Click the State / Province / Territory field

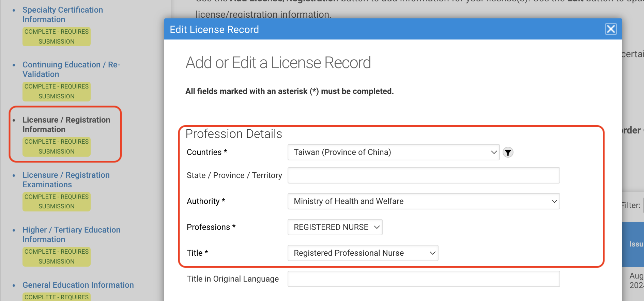coord(423,175)
